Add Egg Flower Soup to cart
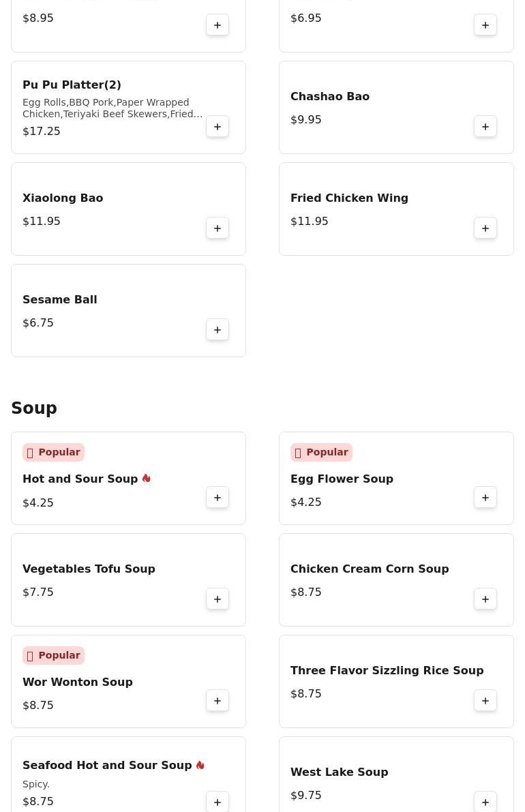 tap(485, 497)
